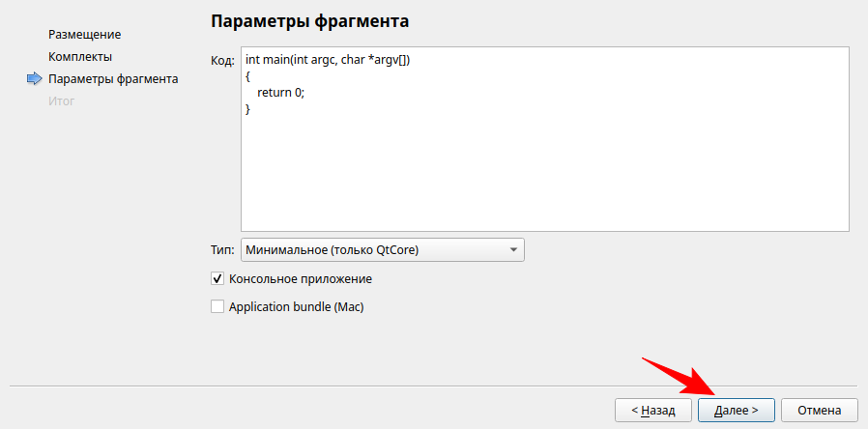Click the greyed-out Итог step
Viewport: 868px width, 429px height.
[61, 100]
